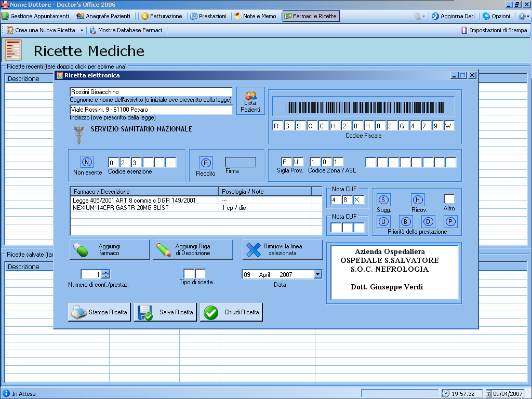The width and height of the screenshot is (532, 399).
Task: Click the Firma signature box
Action: (x=241, y=162)
